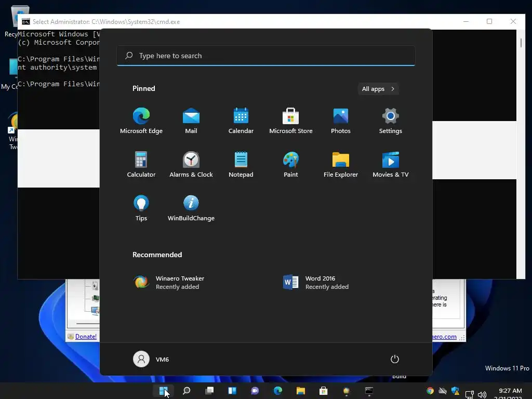Open taskbar Search
The width and height of the screenshot is (532, 399).
(x=187, y=391)
